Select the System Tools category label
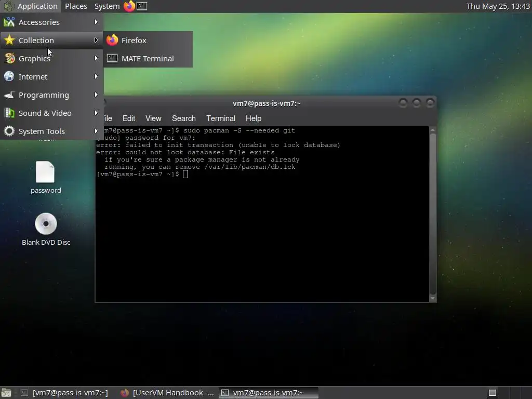Image resolution: width=532 pixels, height=399 pixels. coord(42,131)
